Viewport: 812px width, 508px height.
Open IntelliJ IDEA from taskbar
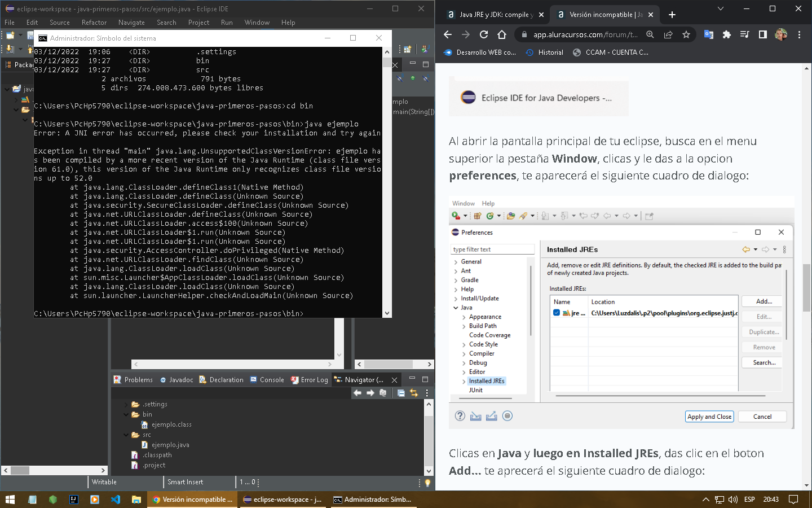74,500
